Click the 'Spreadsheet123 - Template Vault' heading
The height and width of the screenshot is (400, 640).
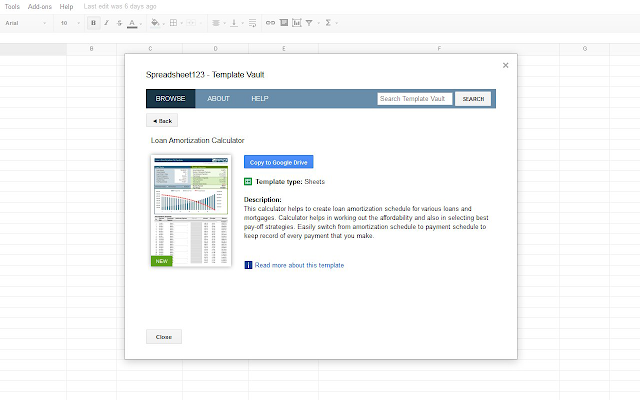pyautogui.click(x=205, y=75)
